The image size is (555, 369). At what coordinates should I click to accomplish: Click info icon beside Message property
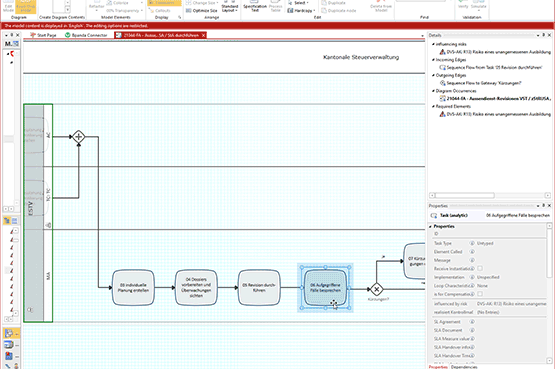click(472, 260)
